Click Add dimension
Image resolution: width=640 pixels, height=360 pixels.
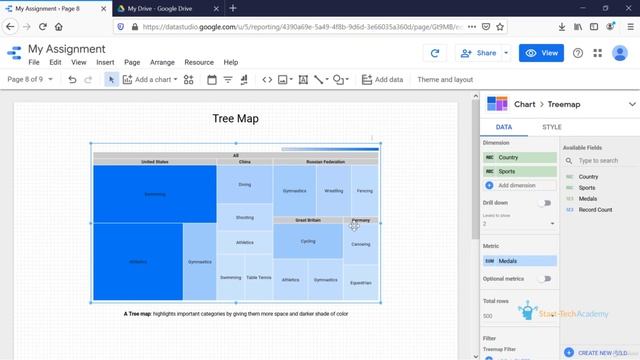[x=520, y=185]
